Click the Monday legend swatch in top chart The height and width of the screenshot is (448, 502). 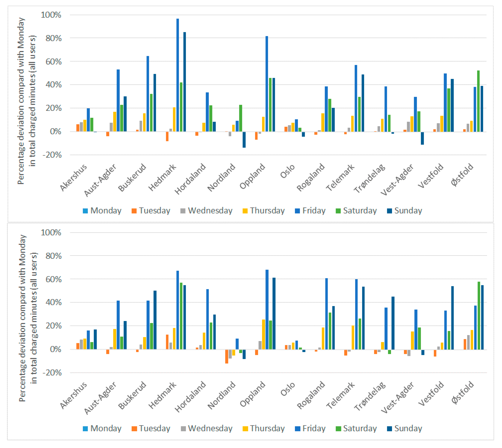[x=85, y=211]
